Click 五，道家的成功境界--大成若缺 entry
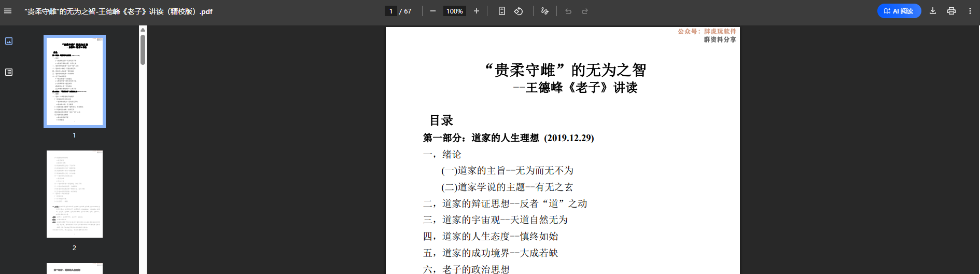 [x=491, y=253]
